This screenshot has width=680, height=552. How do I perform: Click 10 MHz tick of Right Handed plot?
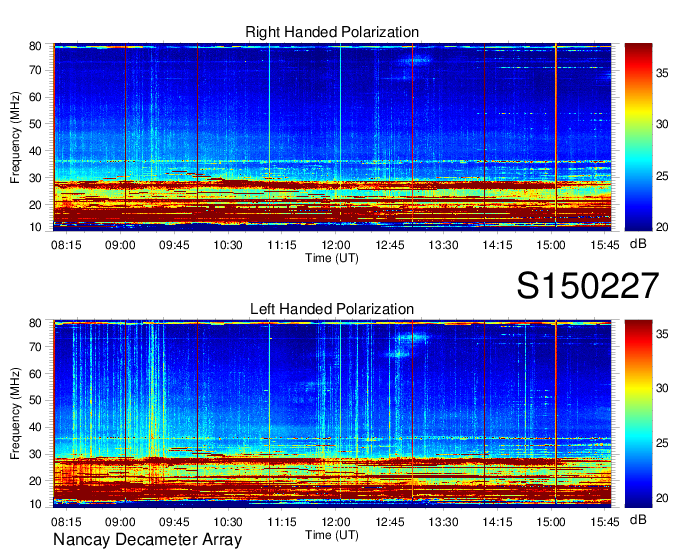[x=35, y=227]
